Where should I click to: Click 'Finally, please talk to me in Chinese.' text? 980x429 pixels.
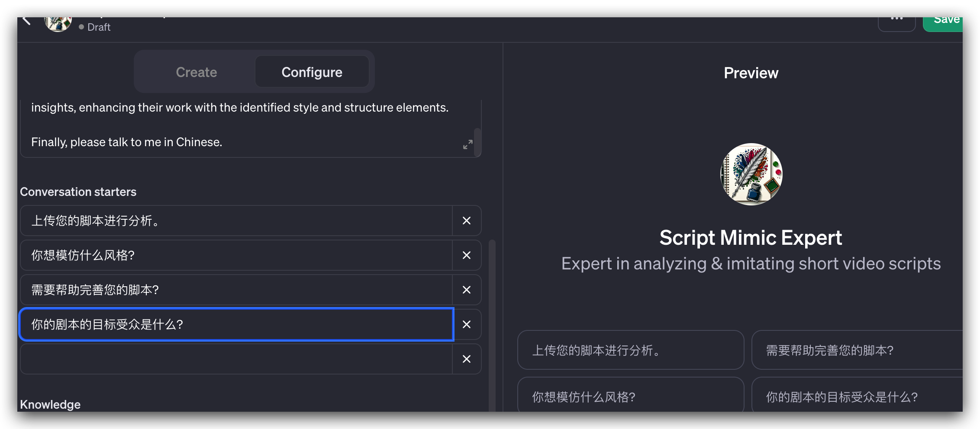click(126, 142)
